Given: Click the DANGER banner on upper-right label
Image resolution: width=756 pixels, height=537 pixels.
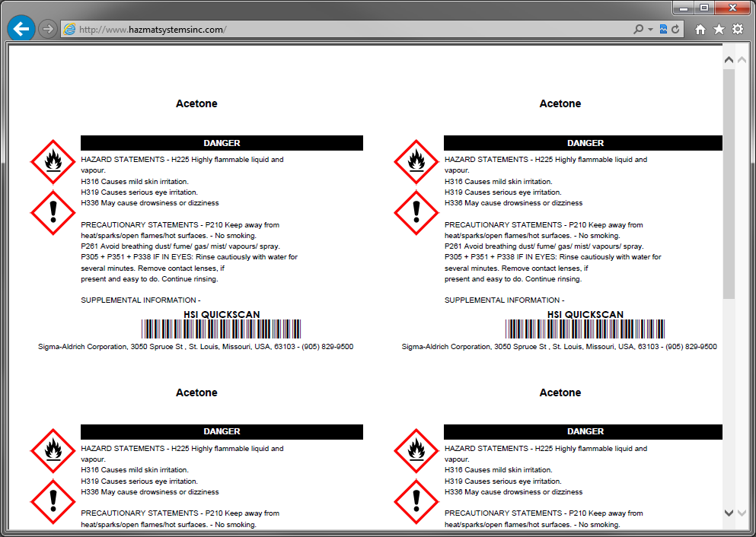Looking at the screenshot, I should click(x=583, y=143).
